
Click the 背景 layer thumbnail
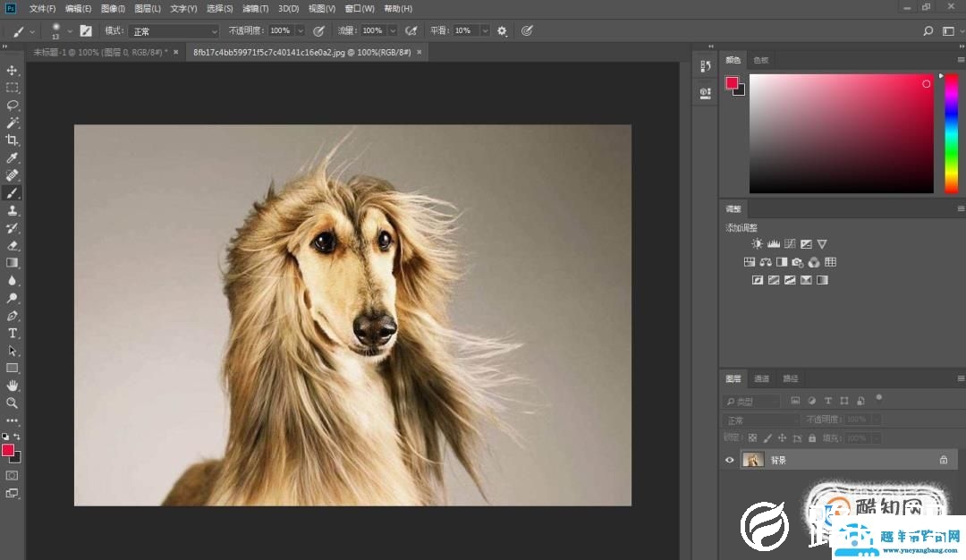[753, 460]
